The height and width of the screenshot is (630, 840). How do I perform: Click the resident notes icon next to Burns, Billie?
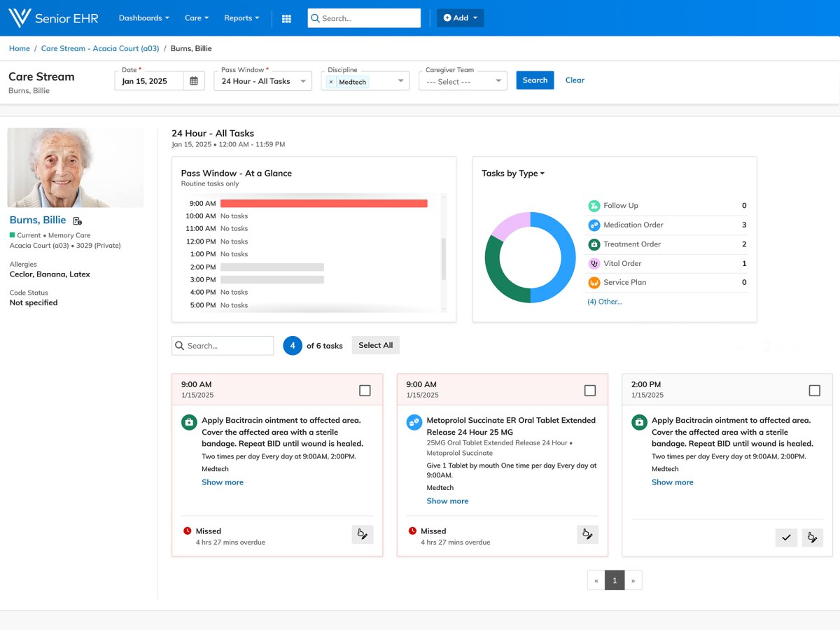pos(78,221)
